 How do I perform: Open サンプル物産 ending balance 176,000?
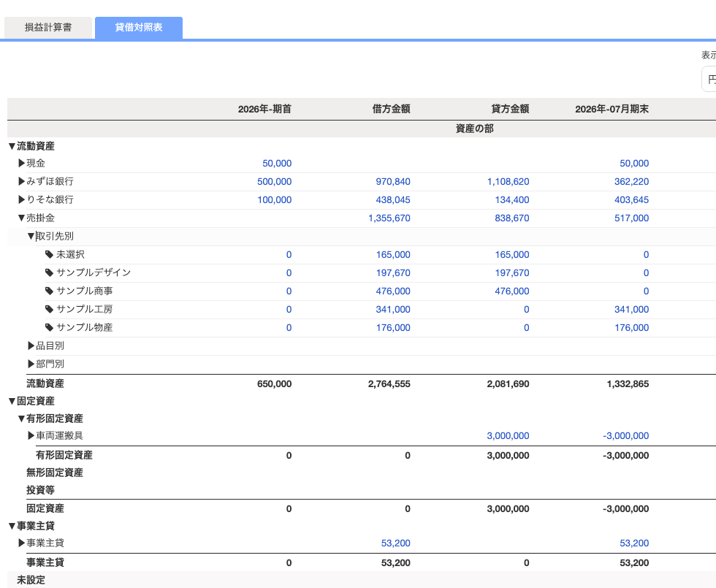coord(631,328)
